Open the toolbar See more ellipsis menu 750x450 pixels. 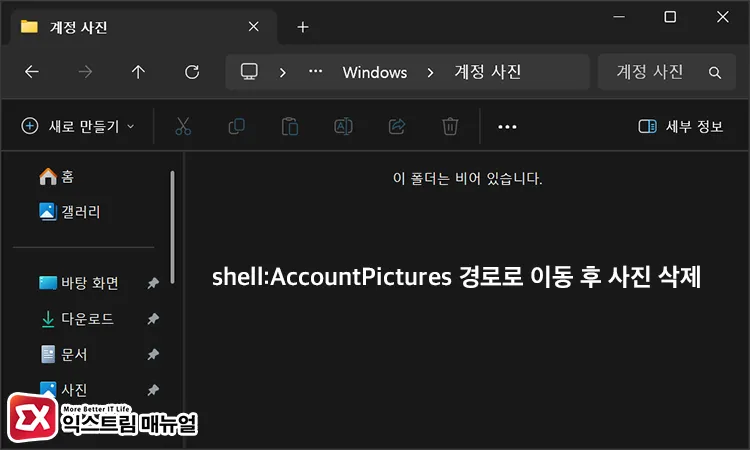click(x=507, y=127)
